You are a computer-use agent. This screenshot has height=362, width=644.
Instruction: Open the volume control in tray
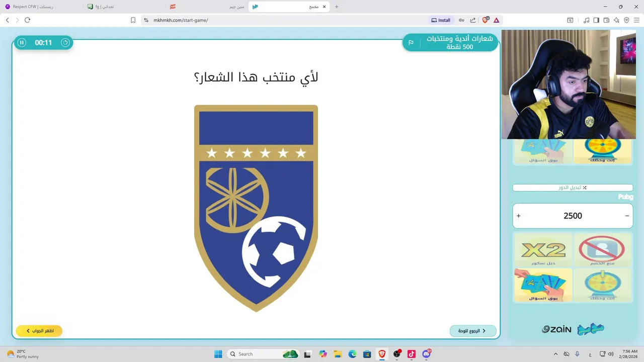pyautogui.click(x=610, y=354)
